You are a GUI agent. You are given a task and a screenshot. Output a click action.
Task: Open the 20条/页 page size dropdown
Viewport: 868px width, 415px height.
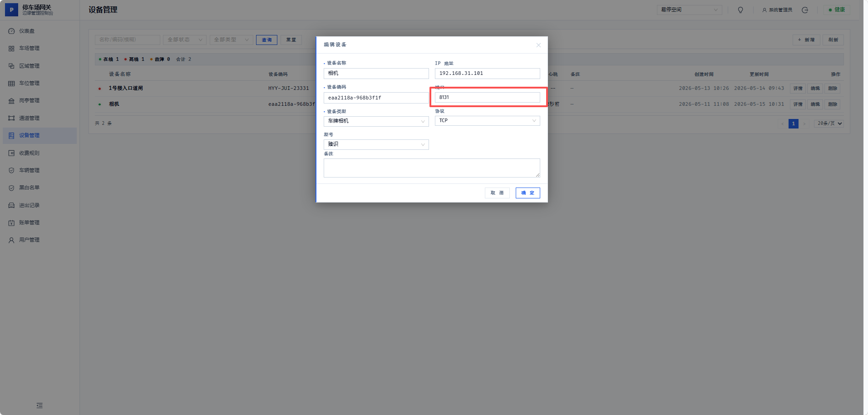[x=829, y=124]
